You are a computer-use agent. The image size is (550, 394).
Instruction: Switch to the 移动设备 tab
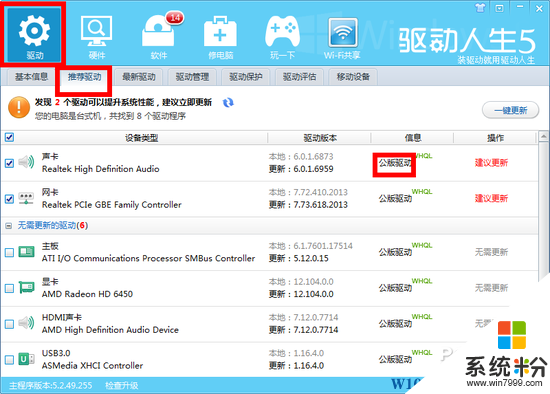click(x=353, y=77)
